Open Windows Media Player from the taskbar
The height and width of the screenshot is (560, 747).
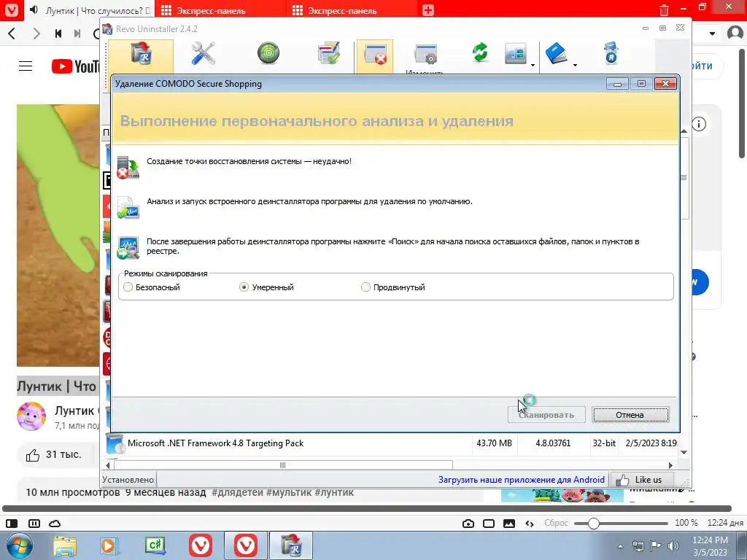click(x=109, y=545)
